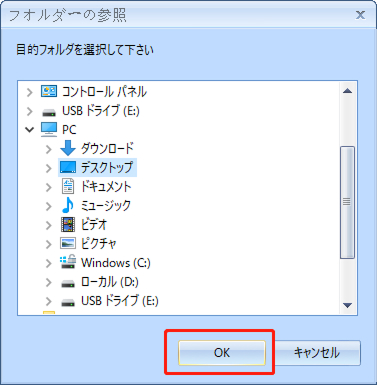This screenshot has width=377, height=385.
Task: Click the Local (D:) drive icon
Action: point(68,284)
